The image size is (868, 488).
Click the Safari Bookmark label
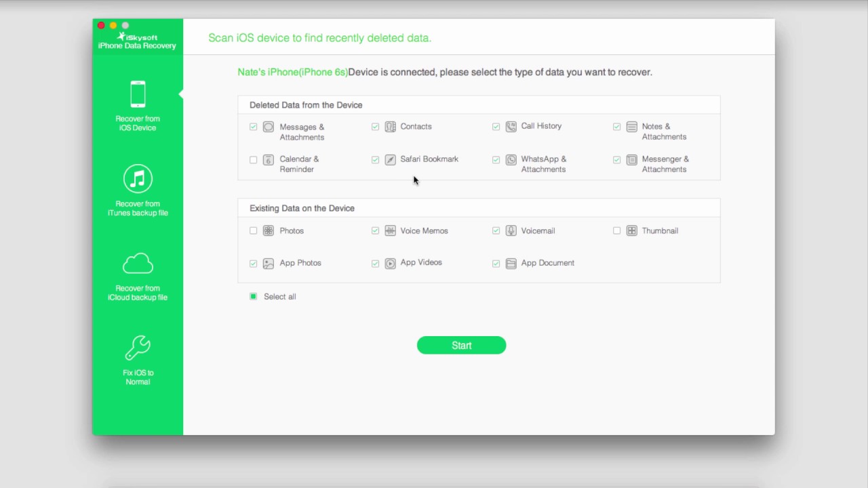point(429,159)
